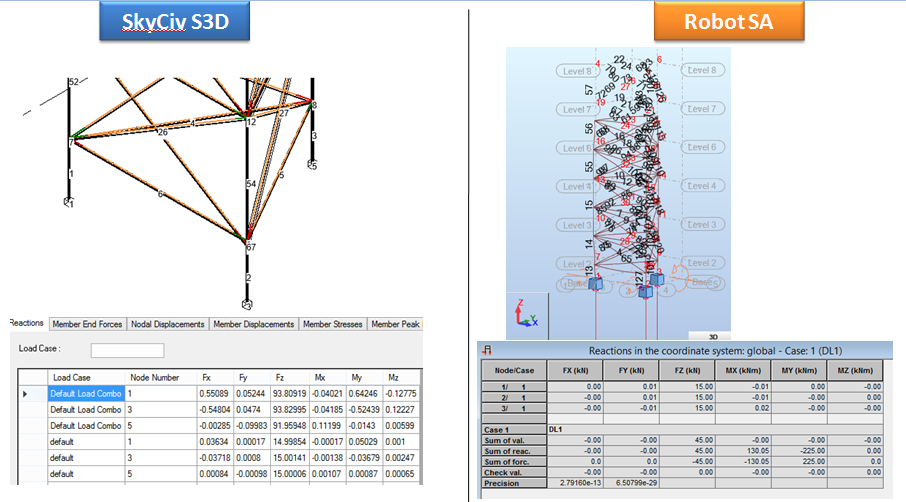Viewport: 906px width, 502px height.
Task: Select the highlighted Default Load Combo cell
Action: click(x=86, y=394)
